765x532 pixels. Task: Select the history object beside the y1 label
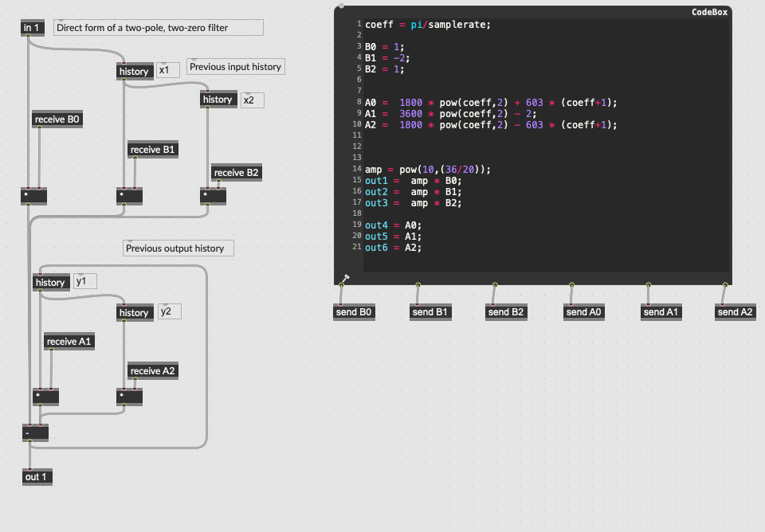51,283
